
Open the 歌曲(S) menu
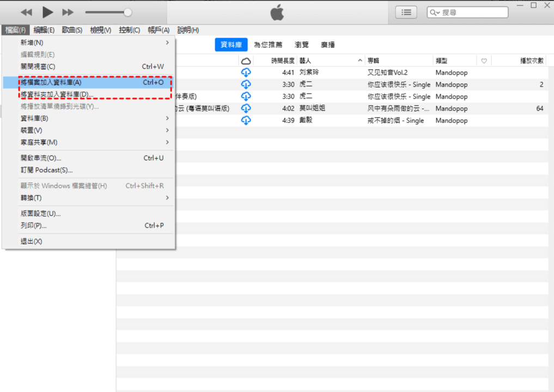click(72, 30)
